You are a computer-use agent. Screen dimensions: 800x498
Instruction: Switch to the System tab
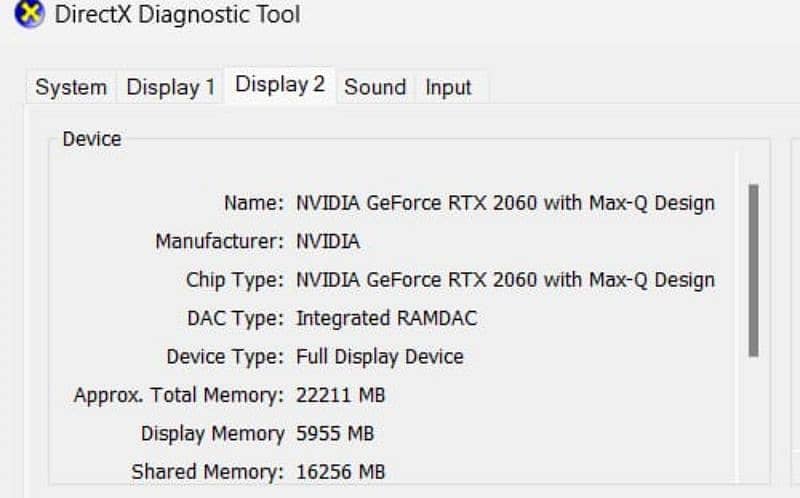pyautogui.click(x=70, y=87)
